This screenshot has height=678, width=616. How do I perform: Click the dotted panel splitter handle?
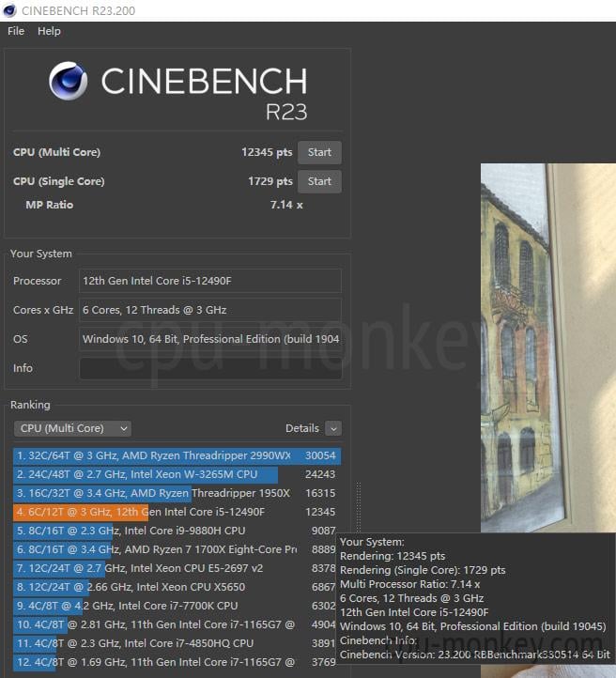tap(359, 507)
